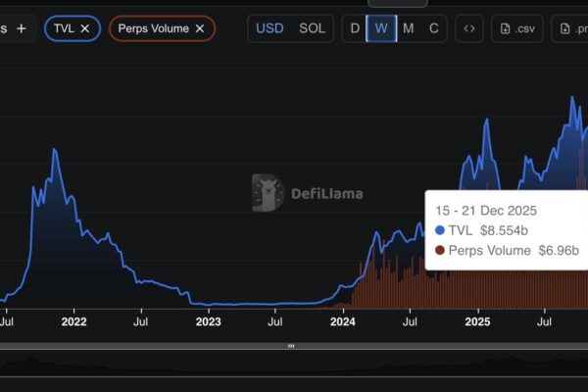
Task: Select weekly (W) interval
Action: pyautogui.click(x=381, y=28)
